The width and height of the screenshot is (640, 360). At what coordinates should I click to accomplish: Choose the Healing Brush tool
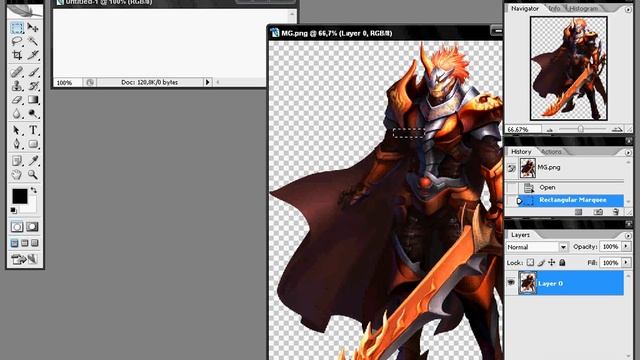pyautogui.click(x=17, y=72)
